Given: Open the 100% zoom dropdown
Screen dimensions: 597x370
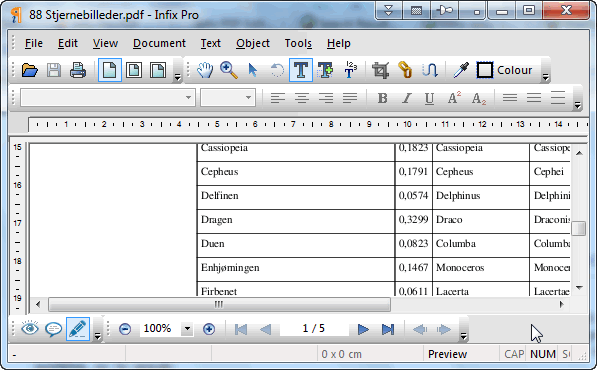Looking at the screenshot, I should click(187, 329).
